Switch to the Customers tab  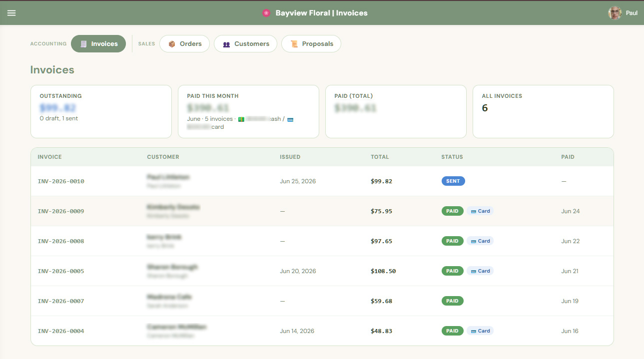pos(245,44)
